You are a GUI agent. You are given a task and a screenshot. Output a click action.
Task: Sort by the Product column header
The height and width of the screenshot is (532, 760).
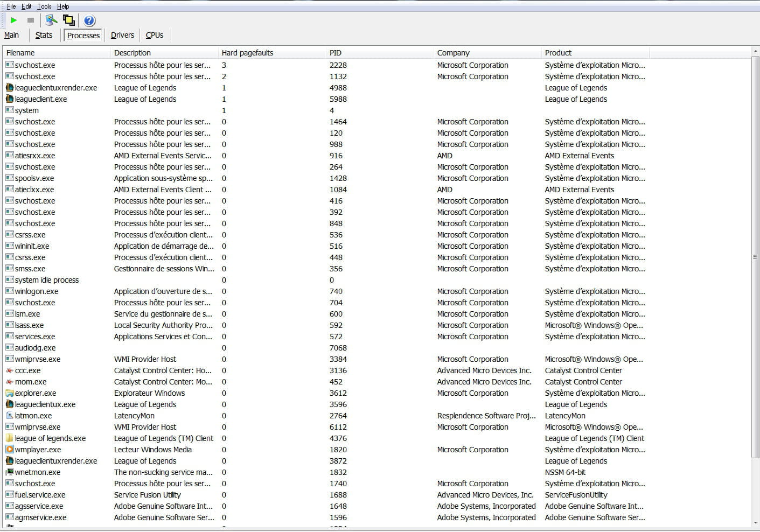[x=595, y=53]
